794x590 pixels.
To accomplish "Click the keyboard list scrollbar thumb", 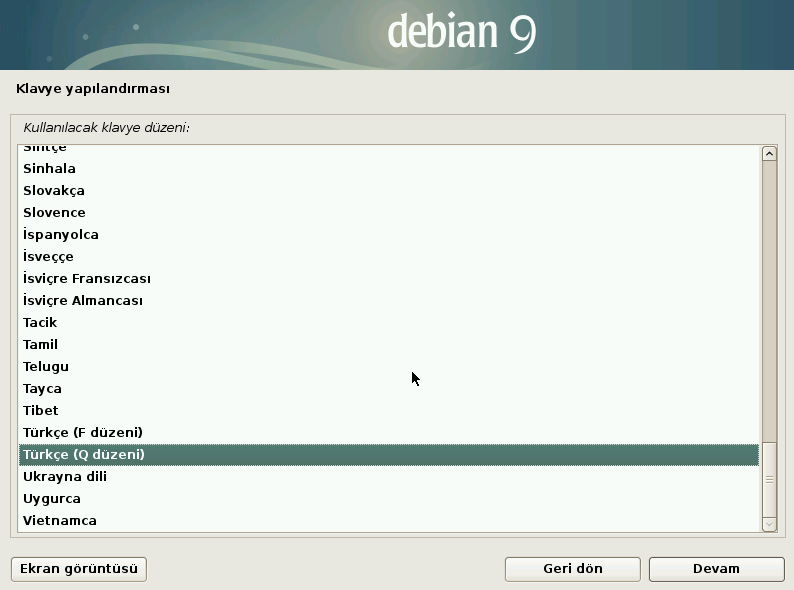I will 769,479.
